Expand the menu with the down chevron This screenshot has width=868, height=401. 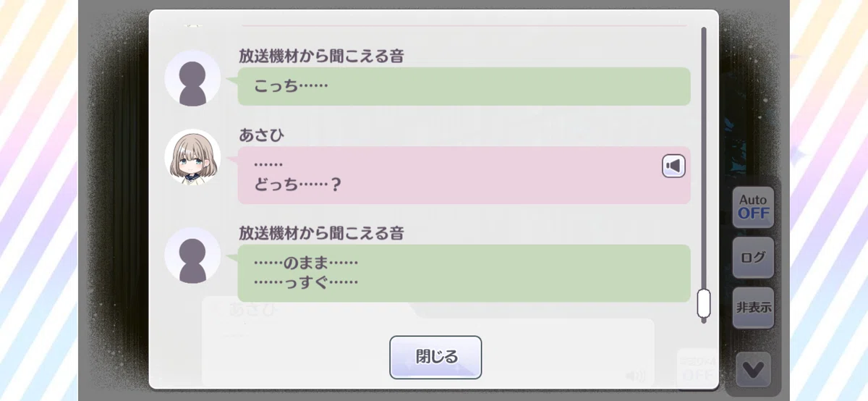tap(753, 370)
